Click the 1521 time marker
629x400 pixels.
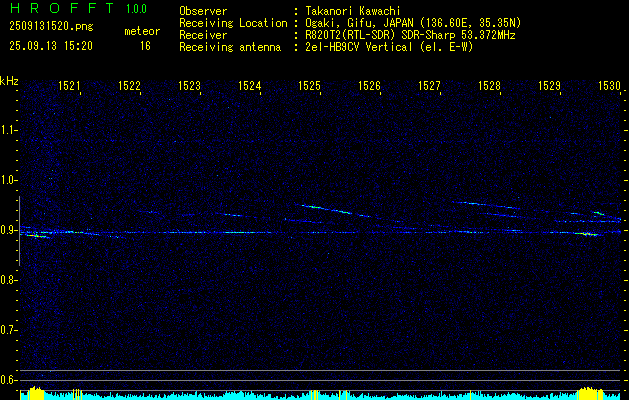click(70, 85)
